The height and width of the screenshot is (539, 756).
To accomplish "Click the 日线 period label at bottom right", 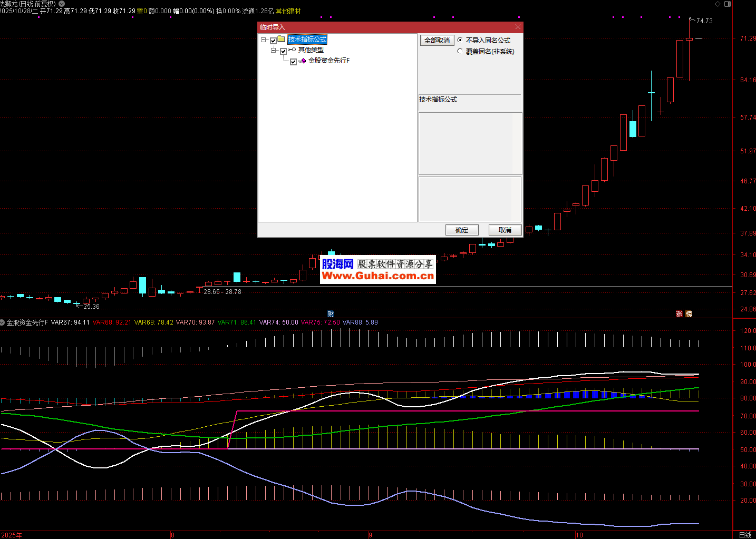I will (x=745, y=535).
